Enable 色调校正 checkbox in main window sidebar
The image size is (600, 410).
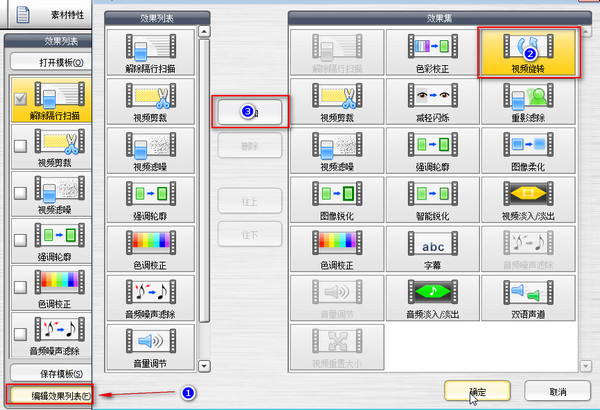(x=20, y=287)
